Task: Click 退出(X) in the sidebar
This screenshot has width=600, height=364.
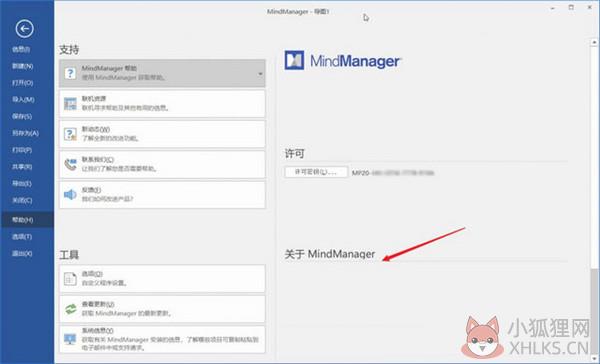Action: (x=22, y=253)
